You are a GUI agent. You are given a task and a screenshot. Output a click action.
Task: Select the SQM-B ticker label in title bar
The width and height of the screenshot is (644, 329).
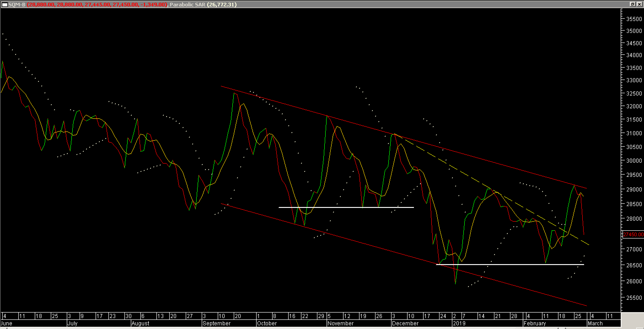[x=17, y=5]
